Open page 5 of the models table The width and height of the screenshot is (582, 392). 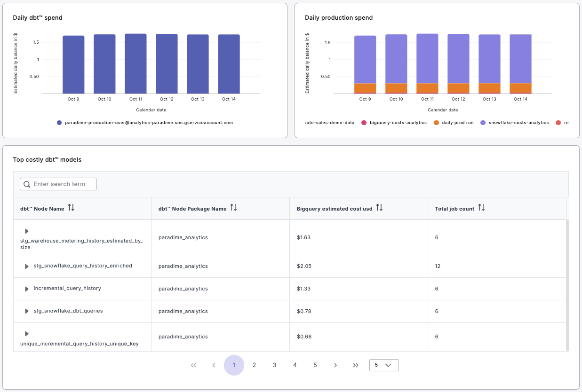tap(315, 365)
